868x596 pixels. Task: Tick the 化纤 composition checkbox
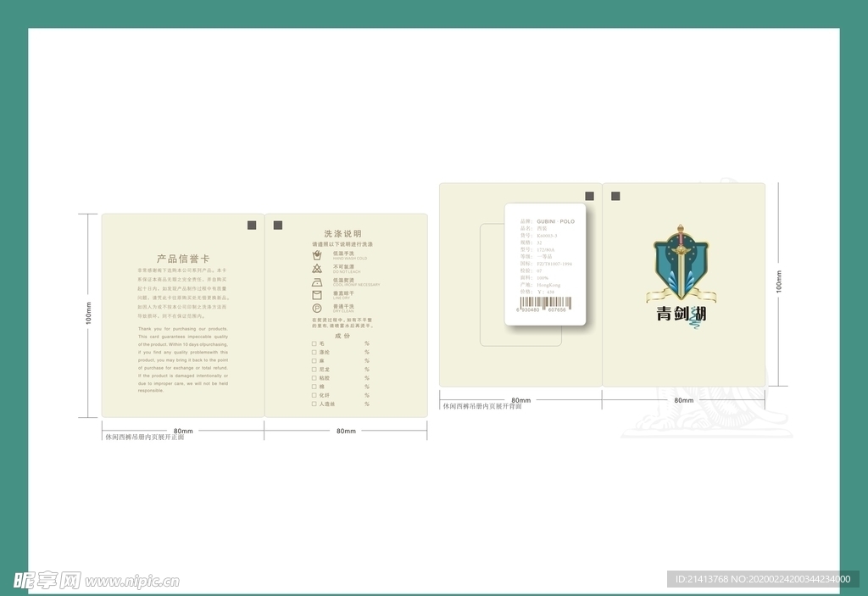tap(314, 395)
